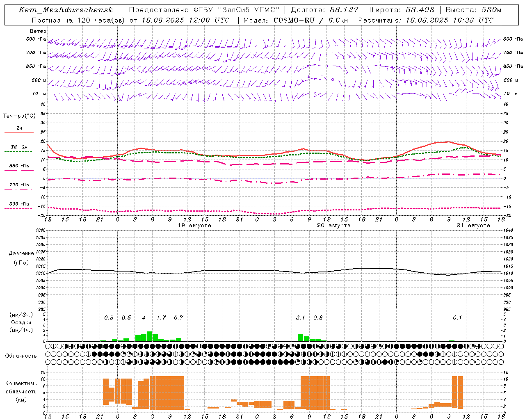Click the Kem_Mezhdurechensk station title
This screenshot has width=525, height=420.
(x=66, y=10)
